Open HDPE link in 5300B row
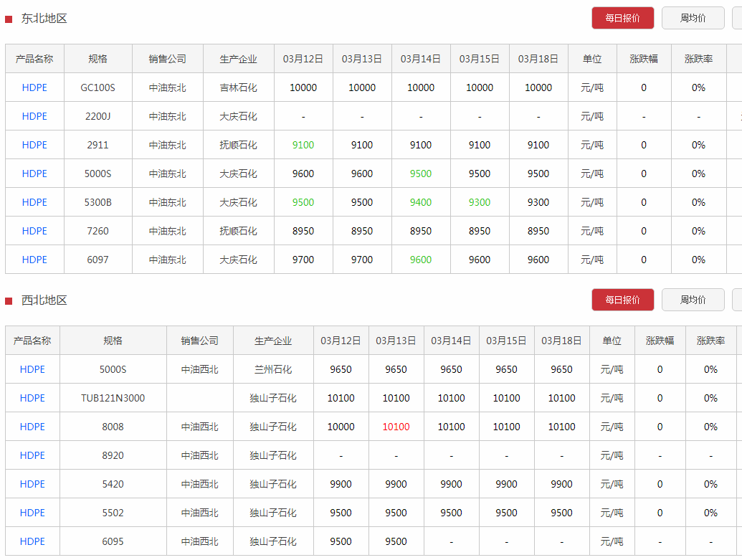 [x=34, y=202]
